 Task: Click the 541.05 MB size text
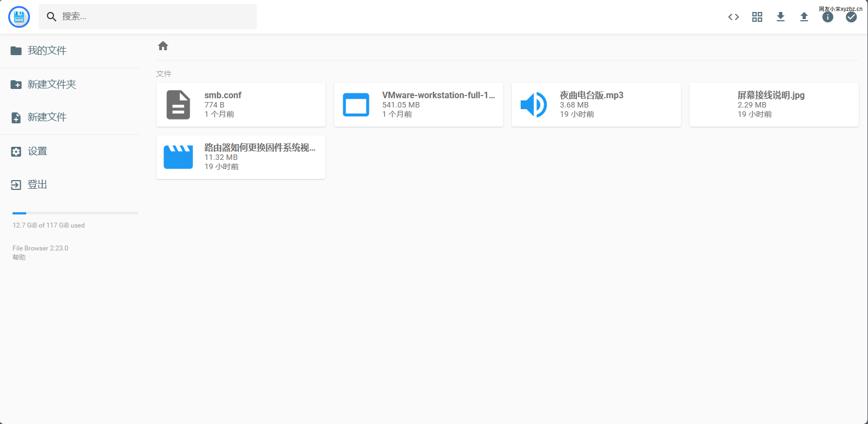pos(401,105)
